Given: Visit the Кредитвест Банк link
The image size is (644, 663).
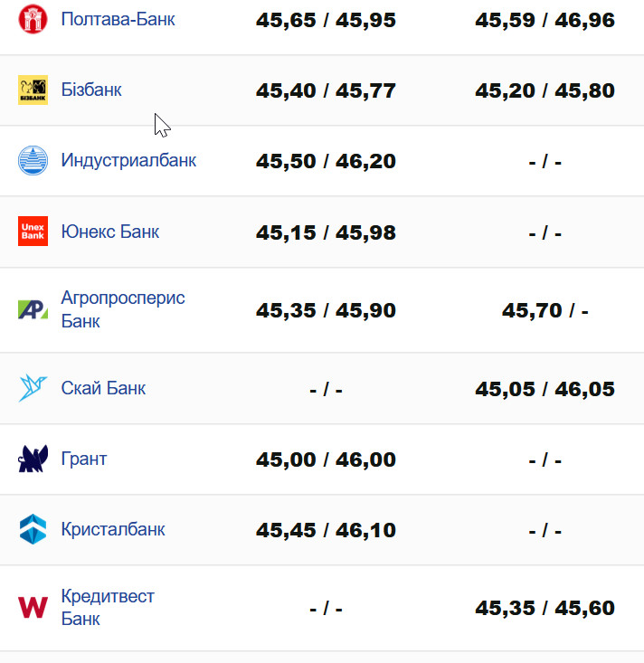Looking at the screenshot, I should pyautogui.click(x=108, y=607).
